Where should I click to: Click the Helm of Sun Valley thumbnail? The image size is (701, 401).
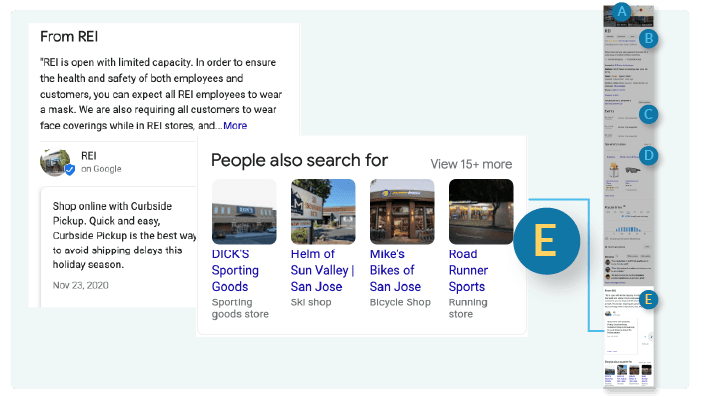click(323, 212)
